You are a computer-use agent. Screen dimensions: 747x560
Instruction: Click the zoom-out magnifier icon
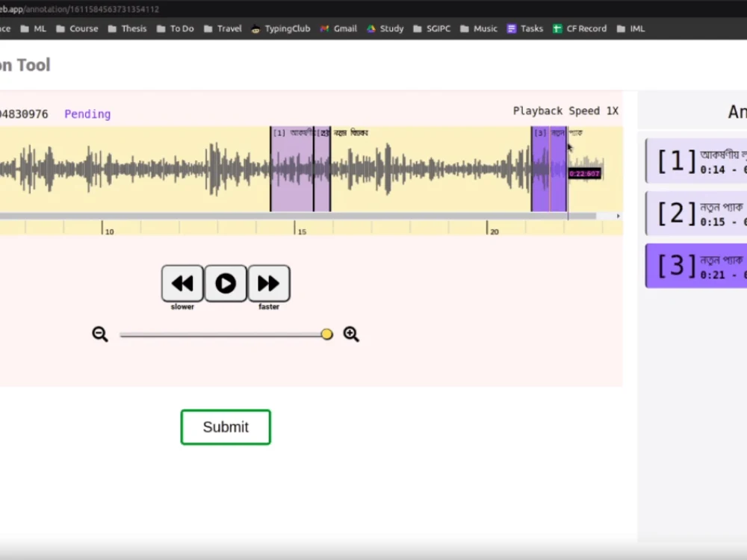click(100, 334)
